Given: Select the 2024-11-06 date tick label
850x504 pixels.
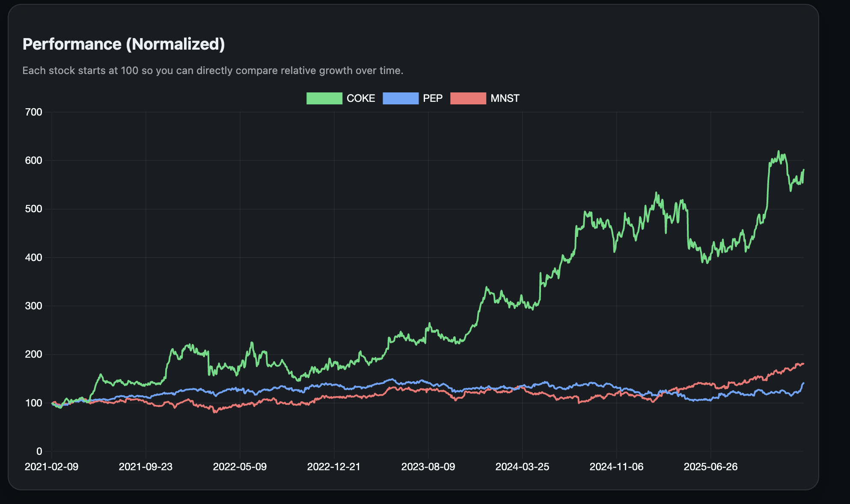Looking at the screenshot, I should (x=616, y=467).
